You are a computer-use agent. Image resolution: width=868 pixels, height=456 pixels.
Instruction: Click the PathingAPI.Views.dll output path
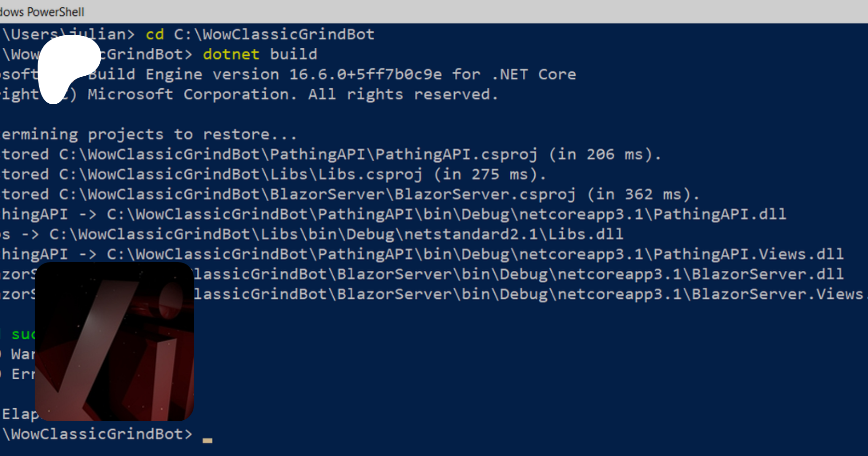(x=475, y=254)
